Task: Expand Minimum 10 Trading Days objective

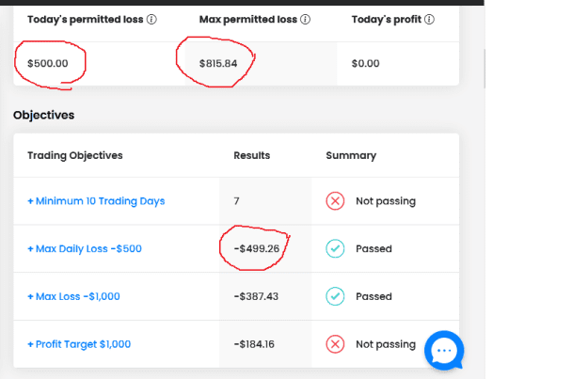Action: pyautogui.click(x=96, y=201)
